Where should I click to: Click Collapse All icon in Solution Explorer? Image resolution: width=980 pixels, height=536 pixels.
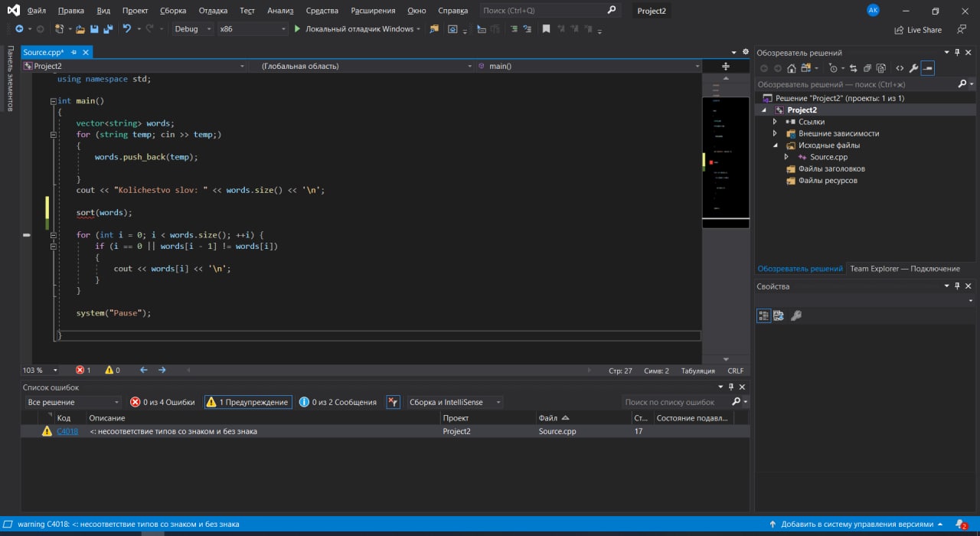tap(867, 68)
